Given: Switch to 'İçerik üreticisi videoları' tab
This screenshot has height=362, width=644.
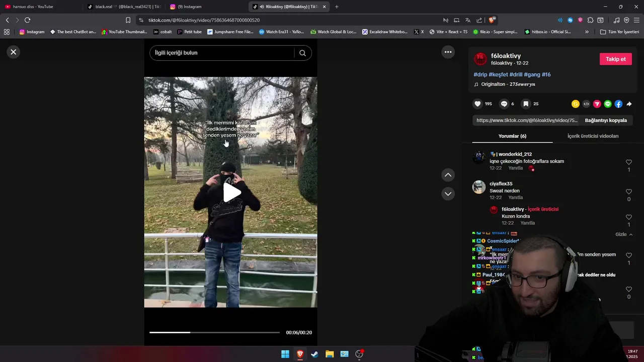Looking at the screenshot, I should pyautogui.click(x=593, y=136).
